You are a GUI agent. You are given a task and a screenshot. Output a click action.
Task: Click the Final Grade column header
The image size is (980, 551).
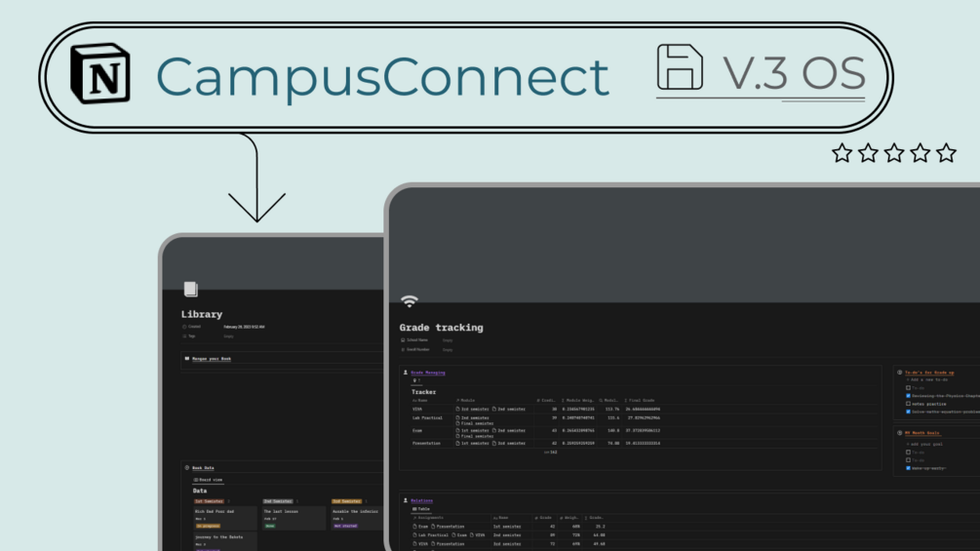(x=639, y=401)
